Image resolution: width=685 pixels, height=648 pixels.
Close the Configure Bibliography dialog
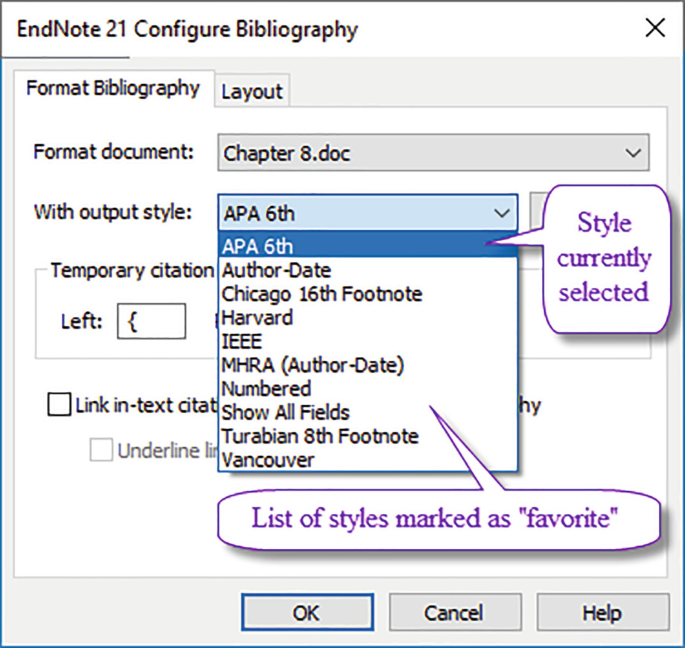tap(655, 28)
